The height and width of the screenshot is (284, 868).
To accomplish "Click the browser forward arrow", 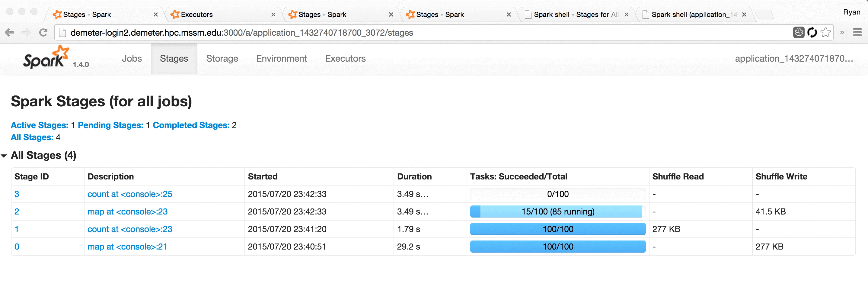I will [26, 32].
